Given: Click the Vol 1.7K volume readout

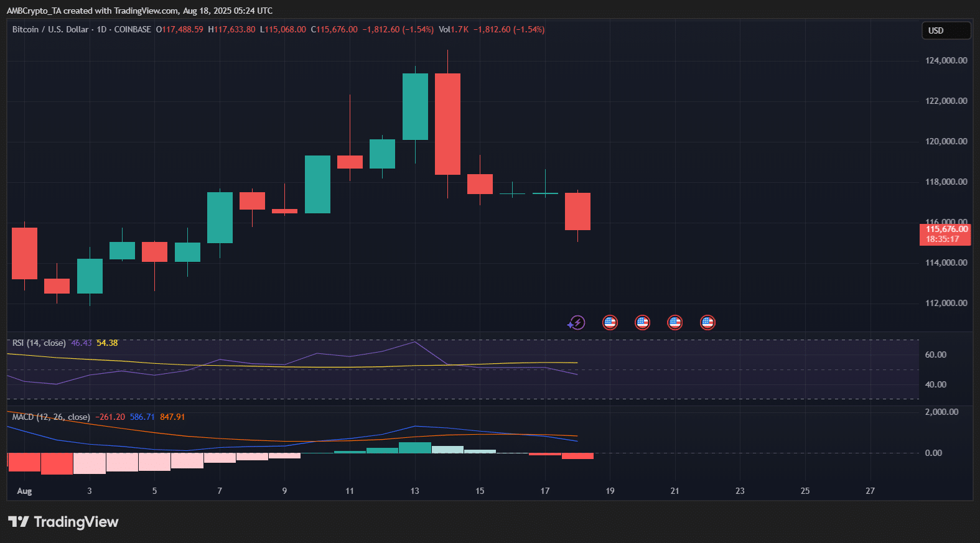Looking at the screenshot, I should pos(454,29).
